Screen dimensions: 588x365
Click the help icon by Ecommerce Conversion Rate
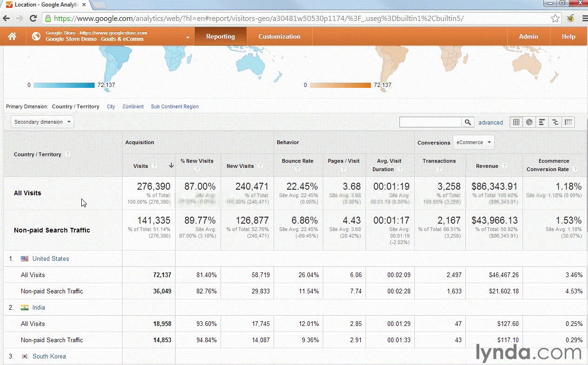pyautogui.click(x=575, y=169)
